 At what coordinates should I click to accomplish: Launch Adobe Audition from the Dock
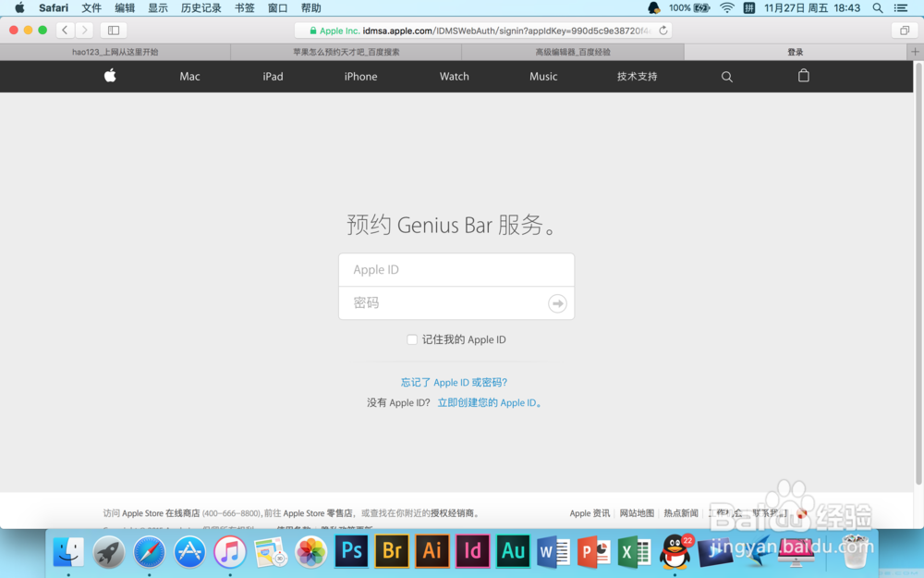click(513, 551)
